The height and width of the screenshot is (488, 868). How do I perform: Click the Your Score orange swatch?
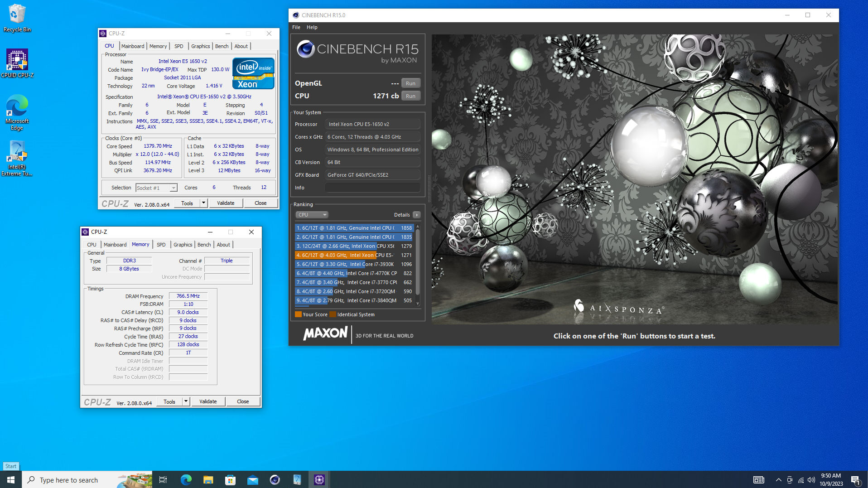[298, 314]
